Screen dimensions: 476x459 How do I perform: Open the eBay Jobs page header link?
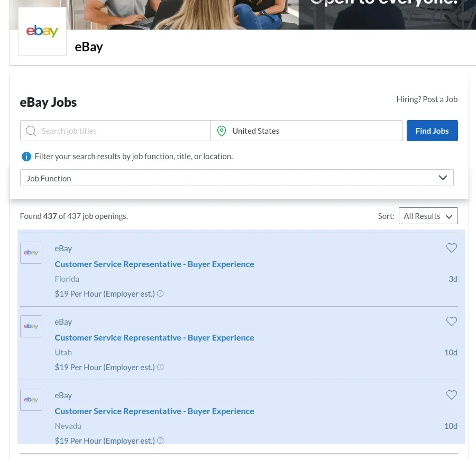tap(48, 102)
